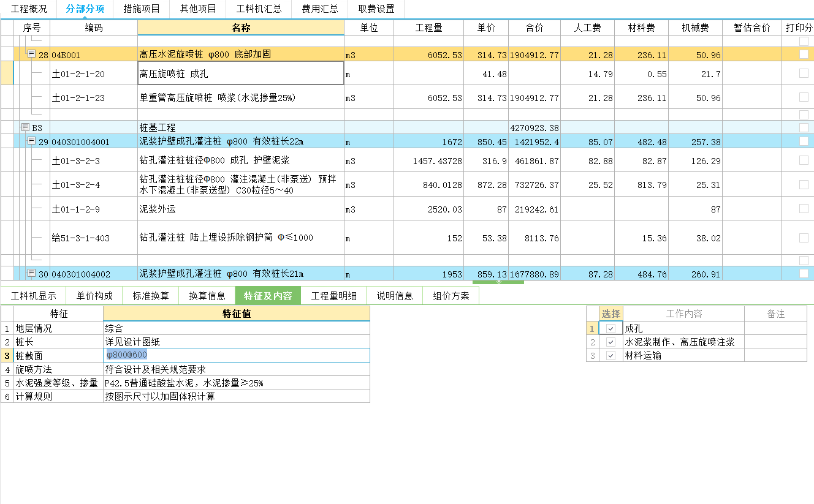The image size is (814, 504).
Task: Switch to the 工料机汇总 tab
Action: (259, 9)
